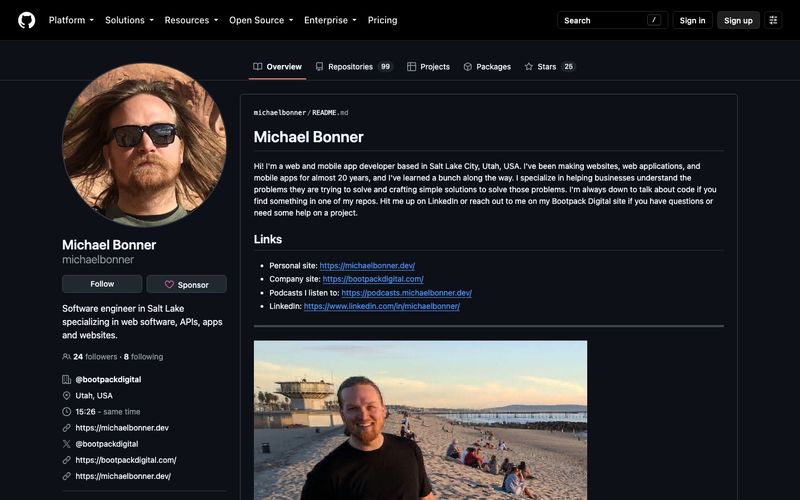This screenshot has height=500, width=800.
Task: Click the X logo icon beside @bootpackdigital
Action: 66,444
